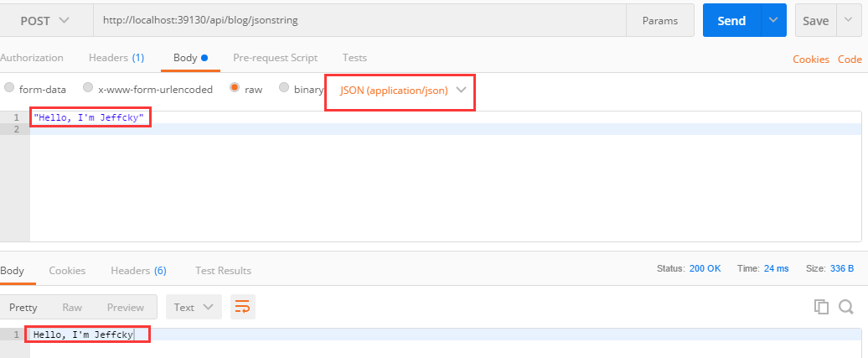Click the 24 ms time value
Screen dimensions: 868x358
[776, 268]
